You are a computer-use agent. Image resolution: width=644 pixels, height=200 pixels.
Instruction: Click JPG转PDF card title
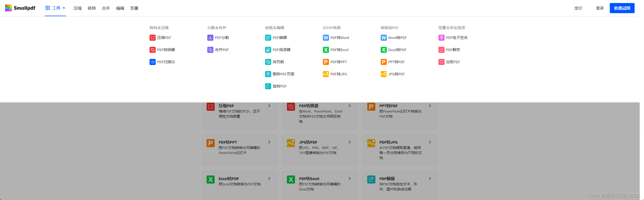coord(308,142)
